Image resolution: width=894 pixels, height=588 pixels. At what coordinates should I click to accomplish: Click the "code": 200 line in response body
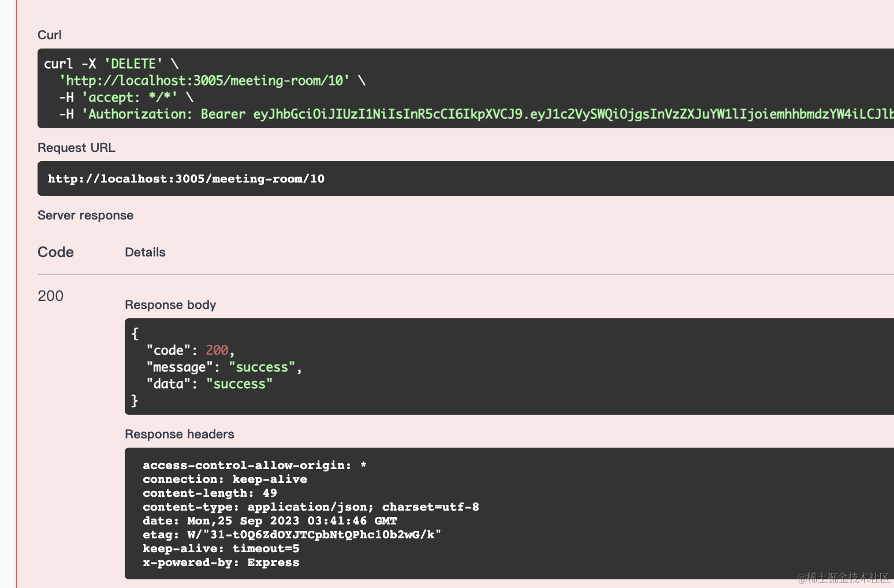(x=190, y=351)
